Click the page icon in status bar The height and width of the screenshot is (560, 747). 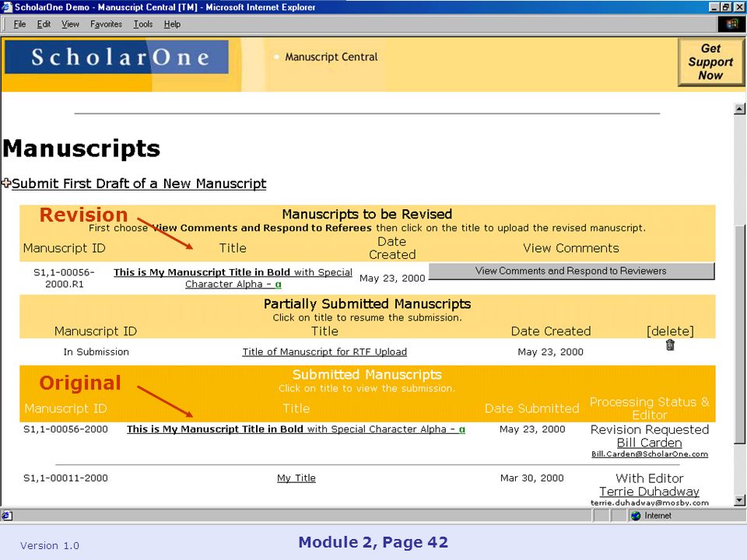7,515
